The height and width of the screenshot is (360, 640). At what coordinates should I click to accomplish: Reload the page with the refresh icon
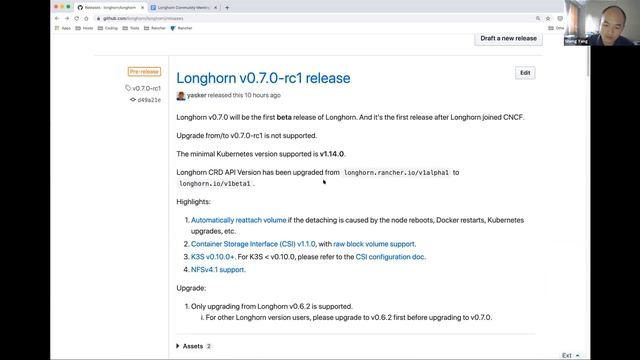(x=76, y=18)
